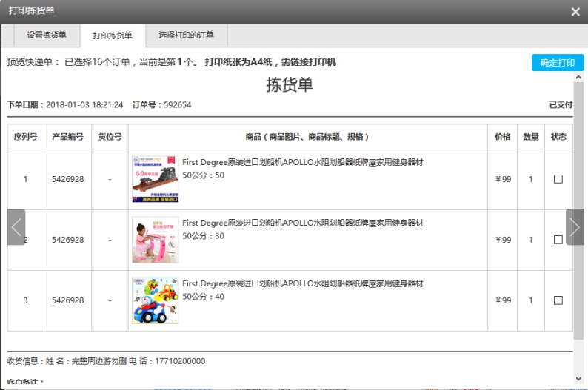The height and width of the screenshot is (390, 588).
Task: Tick the status checkbox for item 2
Action: [x=558, y=240]
